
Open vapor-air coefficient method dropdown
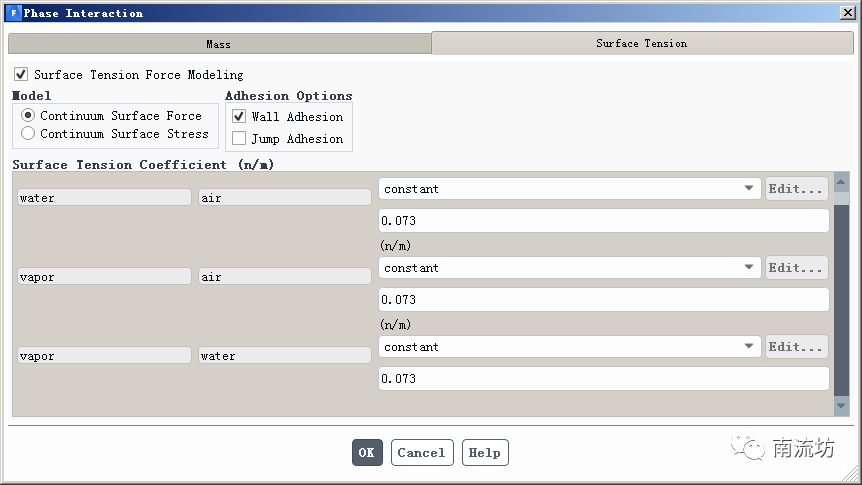click(569, 268)
